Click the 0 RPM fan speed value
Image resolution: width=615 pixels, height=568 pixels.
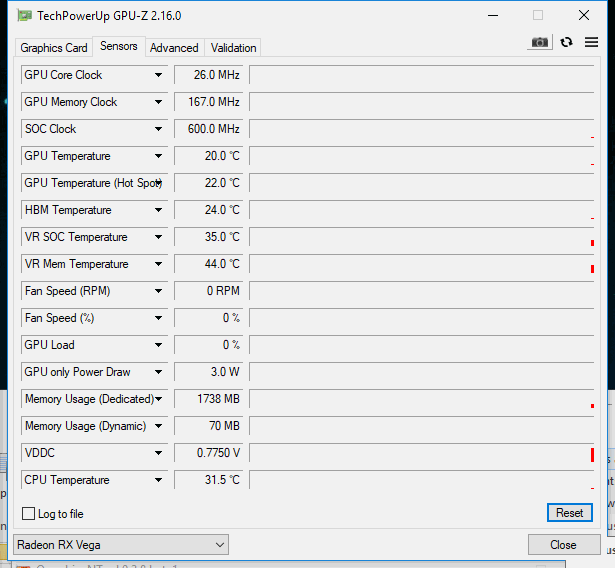pyautogui.click(x=209, y=291)
